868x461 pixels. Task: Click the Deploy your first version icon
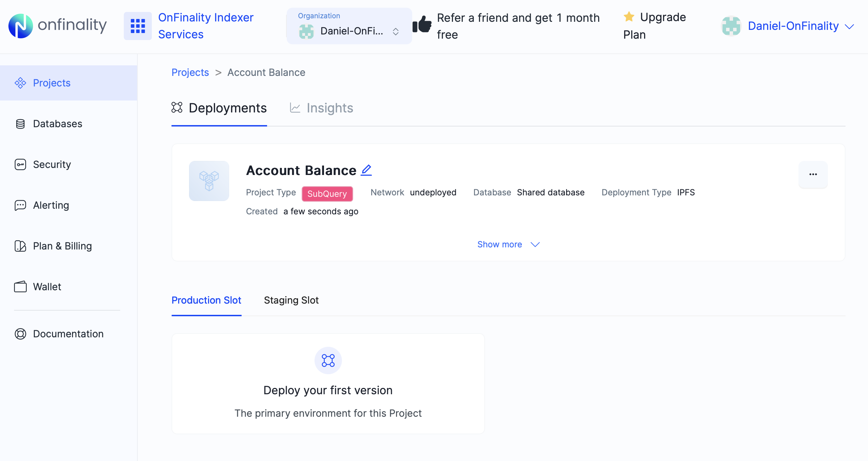tap(328, 361)
